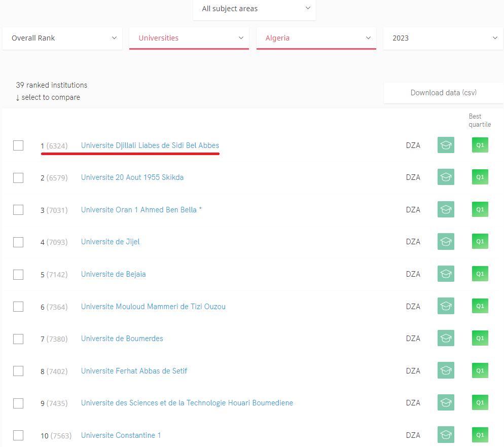Click graduation cap icon for Universite Djillali Liabes
The height and width of the screenshot is (447, 504).
click(446, 145)
